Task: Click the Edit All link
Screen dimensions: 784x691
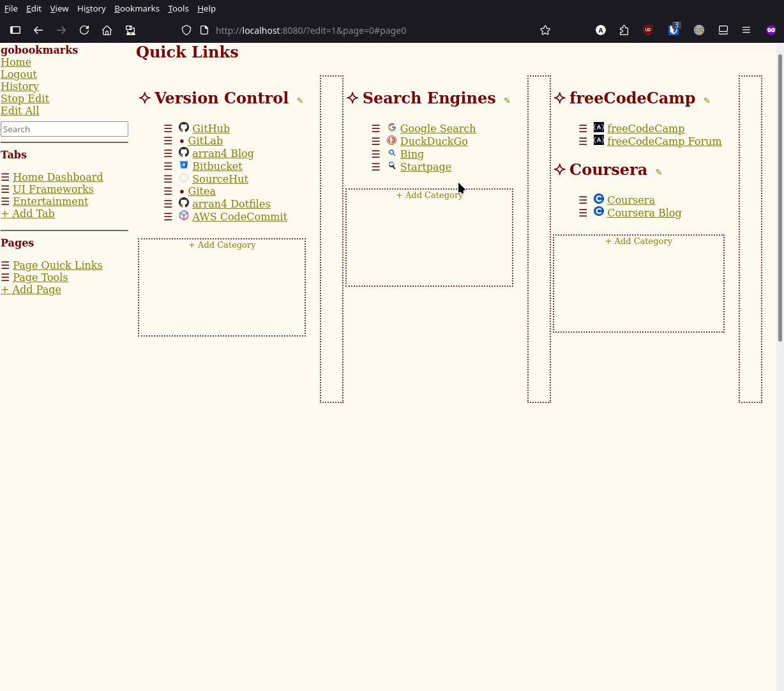Action: (20, 110)
